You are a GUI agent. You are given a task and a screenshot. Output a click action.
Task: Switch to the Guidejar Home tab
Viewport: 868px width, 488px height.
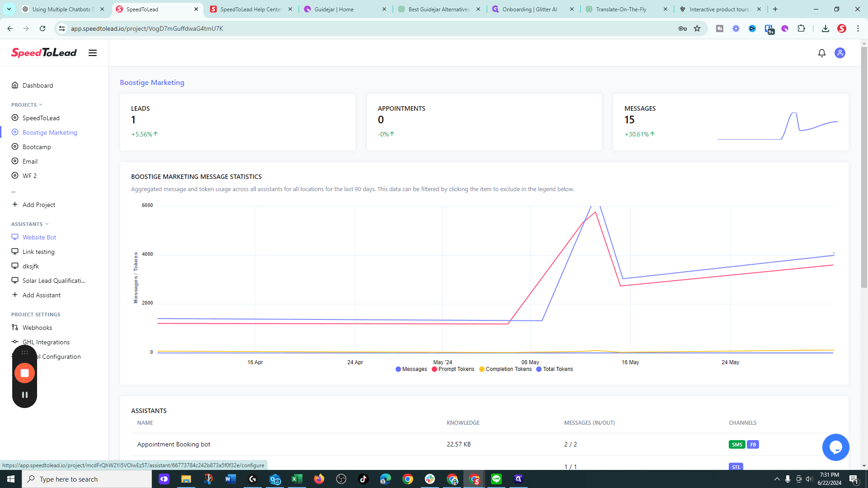344,9
